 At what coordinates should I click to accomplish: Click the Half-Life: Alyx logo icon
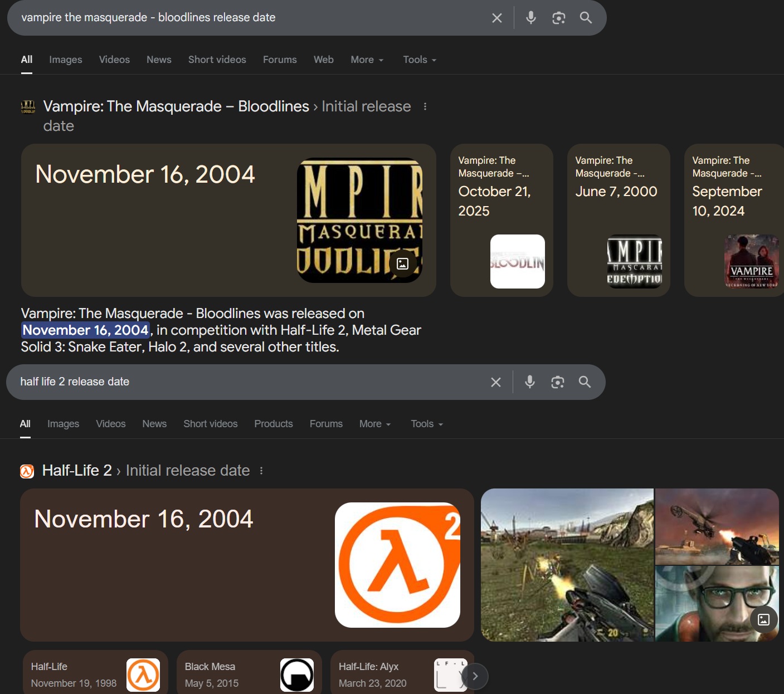click(450, 675)
